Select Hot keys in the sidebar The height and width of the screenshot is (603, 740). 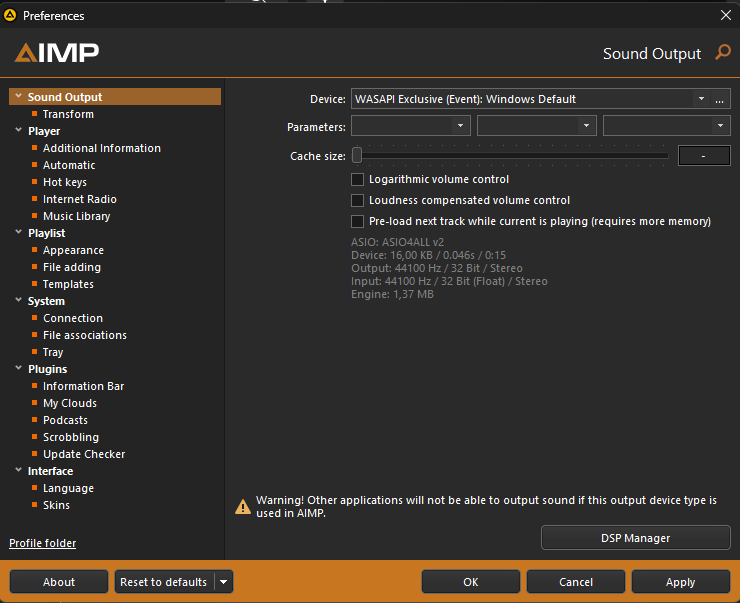click(x=65, y=182)
